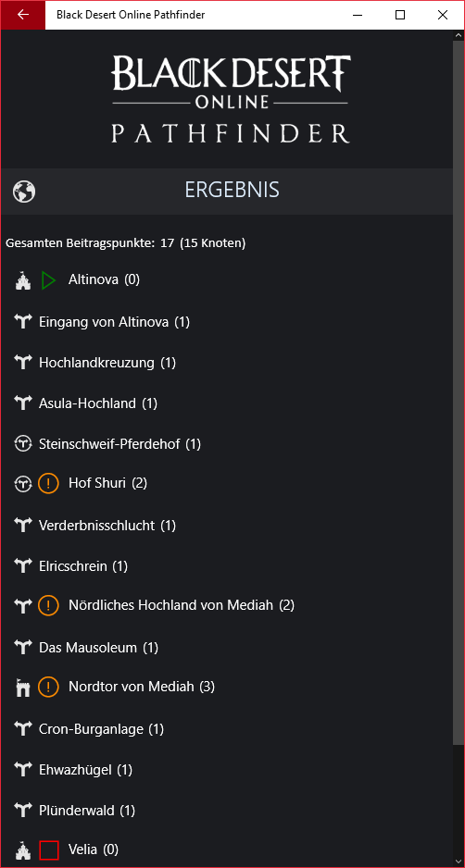Select the Cron-Burganlage route entry
This screenshot has width=465, height=868.
(x=227, y=729)
